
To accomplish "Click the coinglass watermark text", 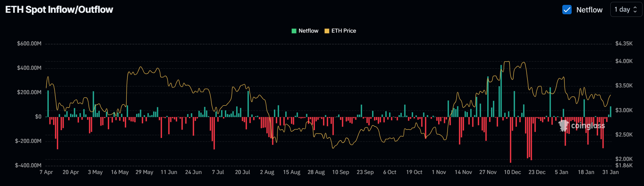I will (588, 126).
